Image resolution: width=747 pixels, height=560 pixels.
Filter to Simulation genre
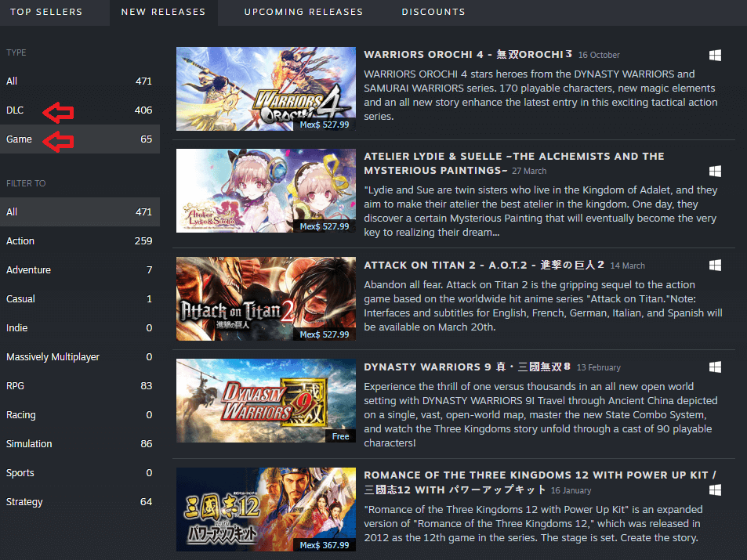pos(79,444)
